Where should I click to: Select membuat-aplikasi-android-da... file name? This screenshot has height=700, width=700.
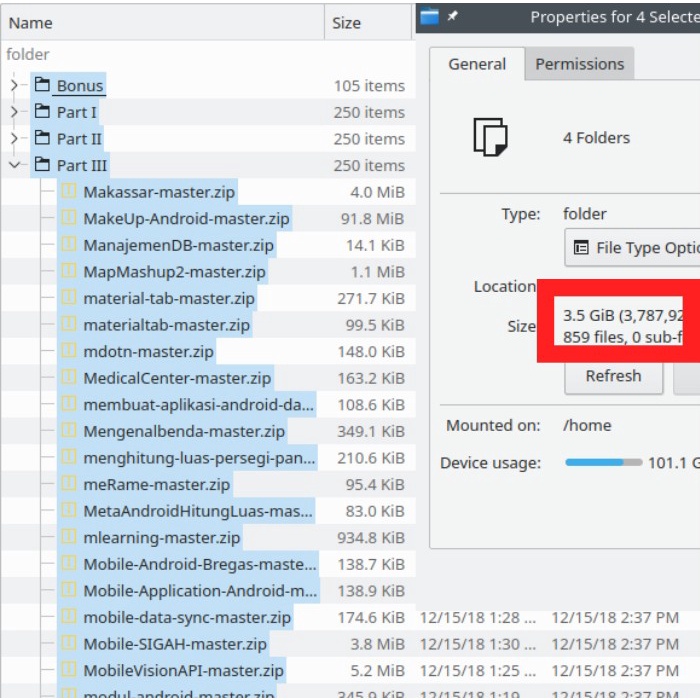pyautogui.click(x=199, y=404)
